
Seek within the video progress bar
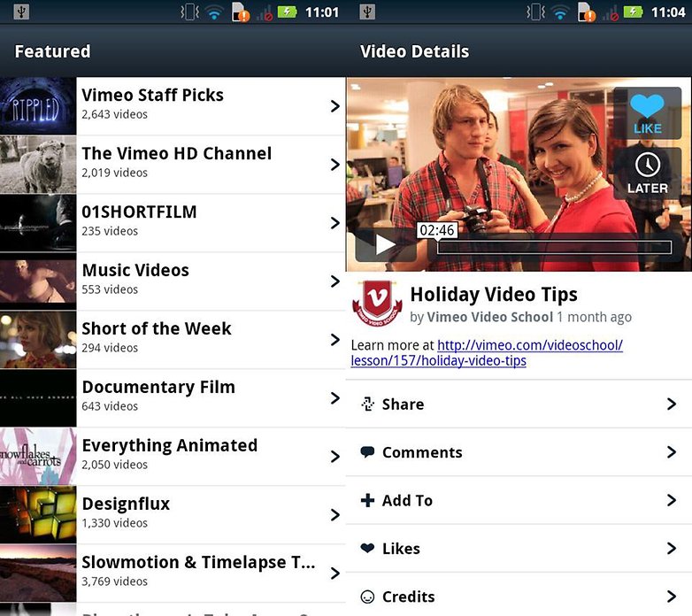[x=554, y=247]
